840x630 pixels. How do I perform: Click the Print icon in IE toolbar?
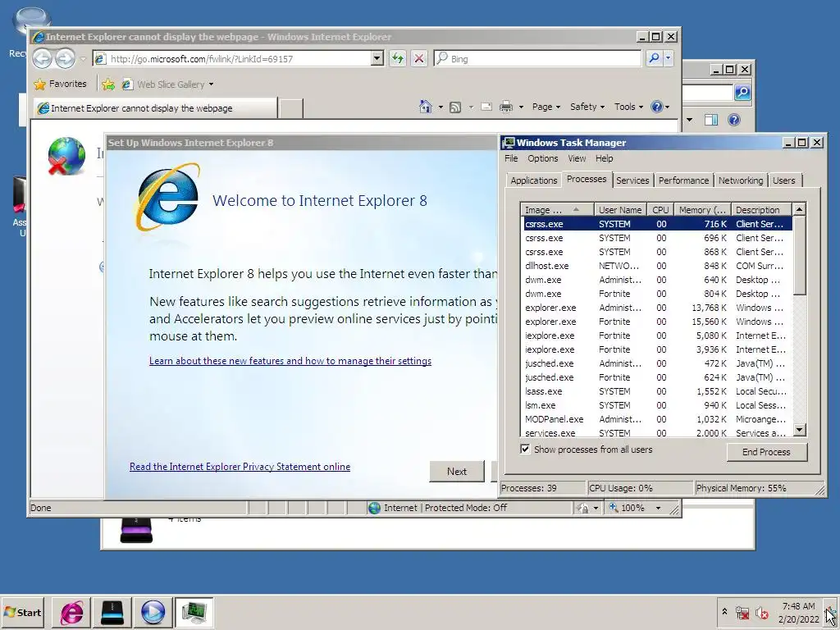(x=505, y=107)
